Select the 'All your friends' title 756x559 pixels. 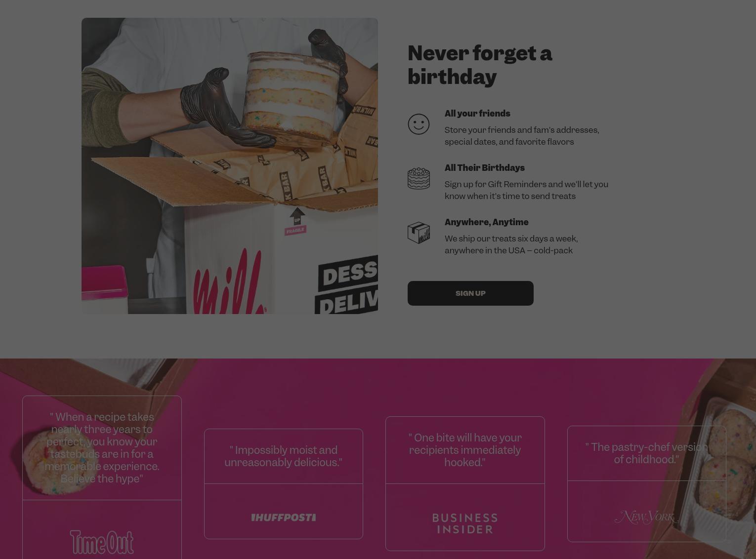click(477, 114)
